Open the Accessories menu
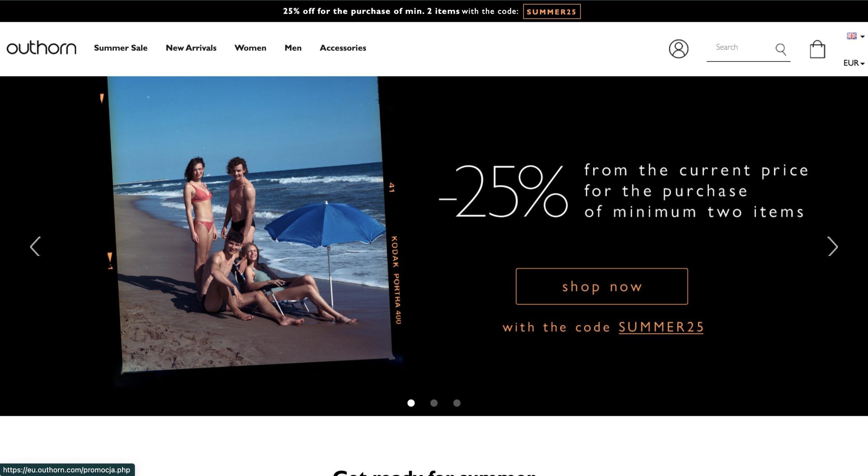 (343, 48)
